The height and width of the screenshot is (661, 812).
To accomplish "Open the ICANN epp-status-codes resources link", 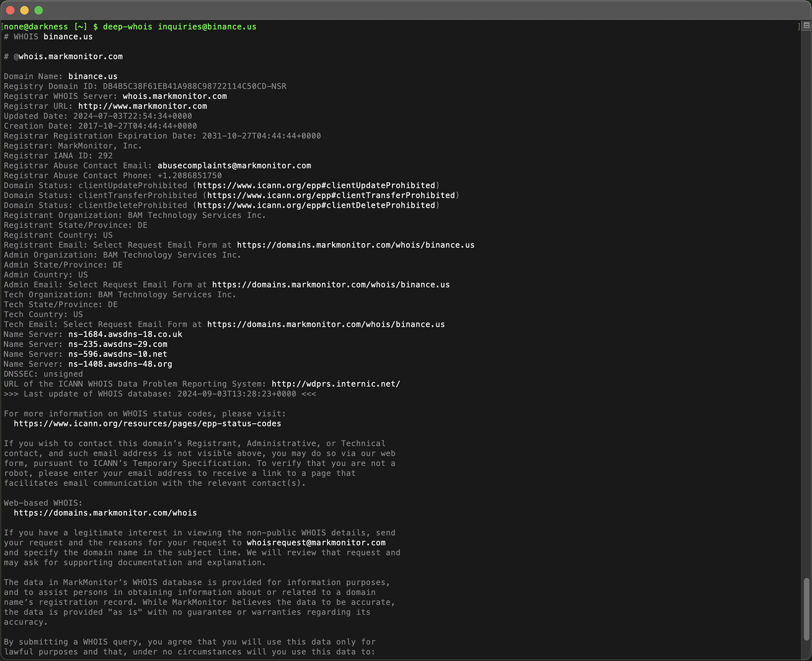I will [x=147, y=423].
